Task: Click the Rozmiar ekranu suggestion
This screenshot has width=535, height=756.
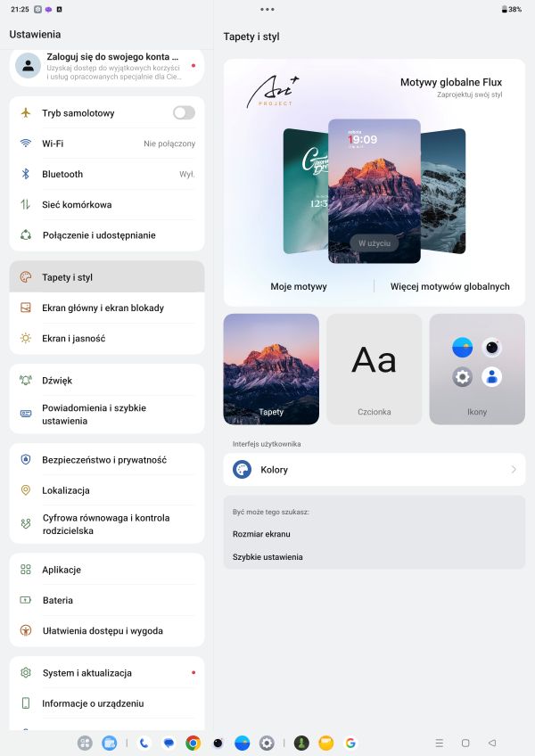Action: pos(261,534)
